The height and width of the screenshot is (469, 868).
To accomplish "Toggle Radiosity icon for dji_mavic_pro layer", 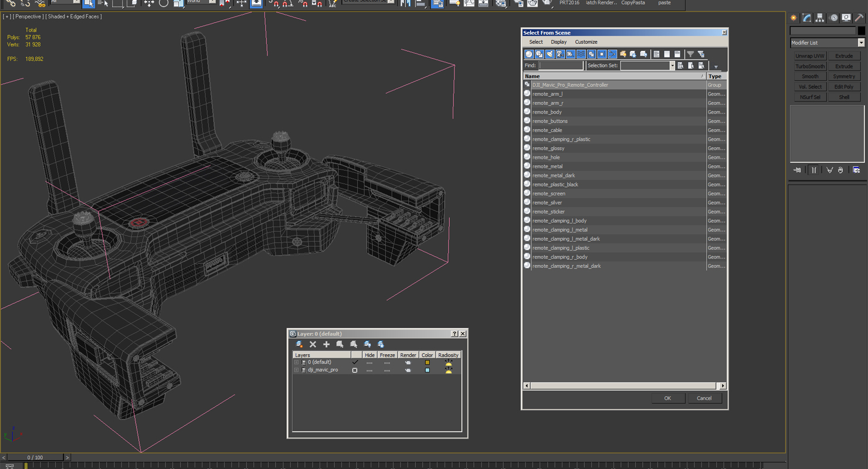I will (449, 370).
